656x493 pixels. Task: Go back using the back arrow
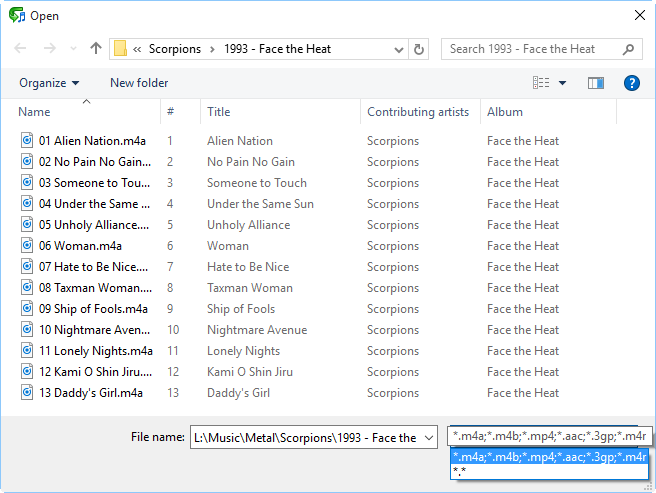tap(20, 49)
